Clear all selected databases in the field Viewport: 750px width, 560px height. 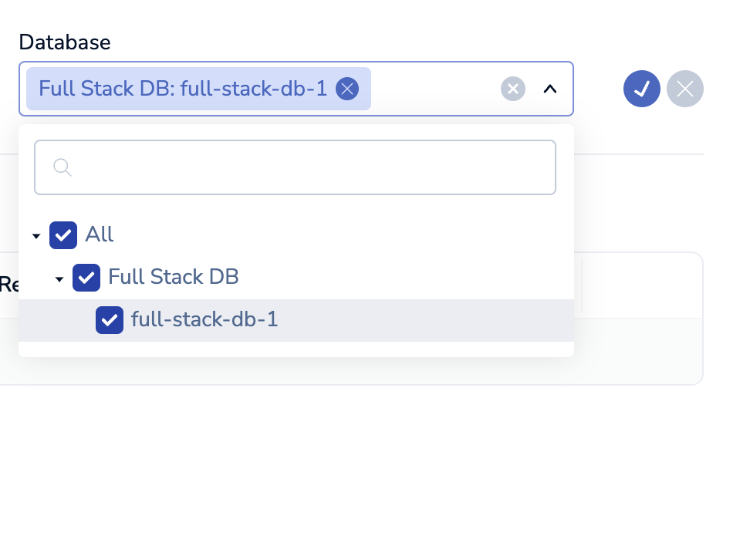pos(513,89)
